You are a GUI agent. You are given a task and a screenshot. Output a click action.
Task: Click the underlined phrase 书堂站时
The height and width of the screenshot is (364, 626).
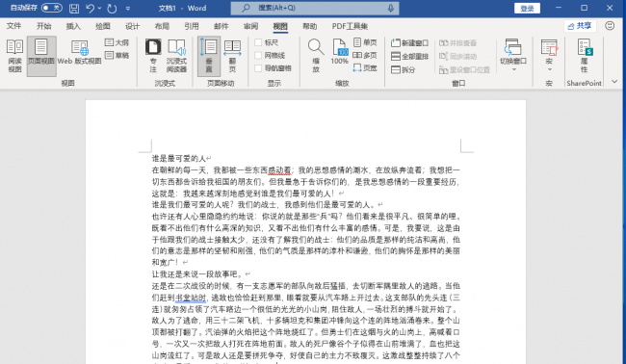[x=191, y=298]
